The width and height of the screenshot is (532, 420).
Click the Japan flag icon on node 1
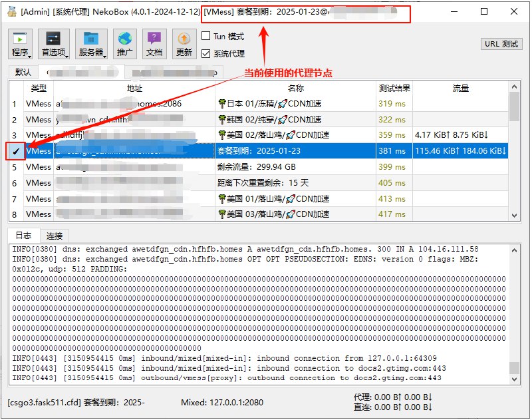(x=221, y=103)
